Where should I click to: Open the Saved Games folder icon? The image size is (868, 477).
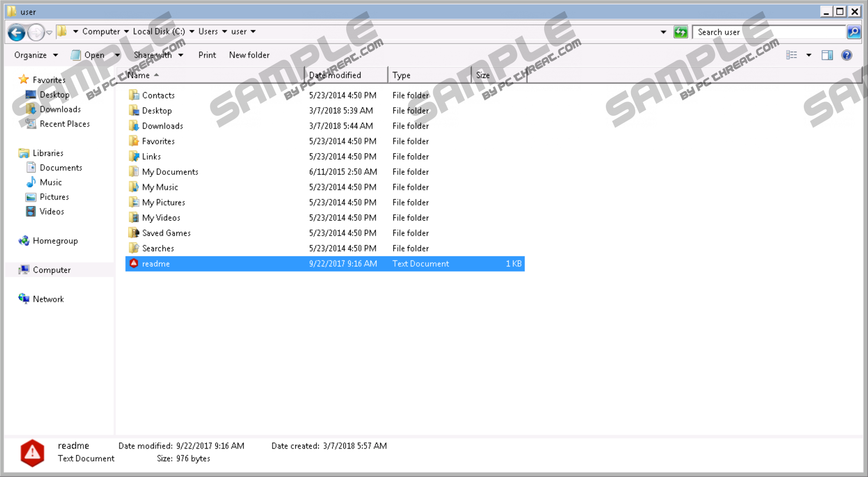[x=134, y=233]
